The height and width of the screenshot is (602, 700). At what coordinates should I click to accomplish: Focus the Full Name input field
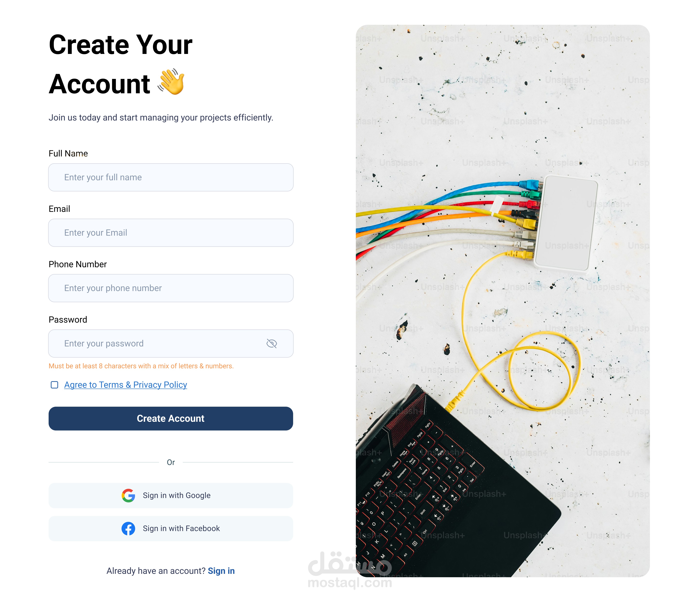[x=171, y=177]
